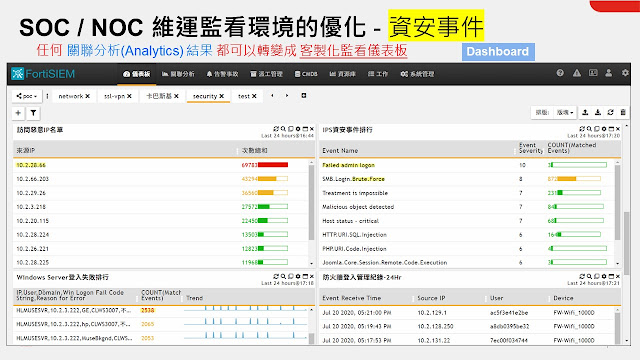Click the Device column header
The image size is (640, 360).
pyautogui.click(x=563, y=298)
